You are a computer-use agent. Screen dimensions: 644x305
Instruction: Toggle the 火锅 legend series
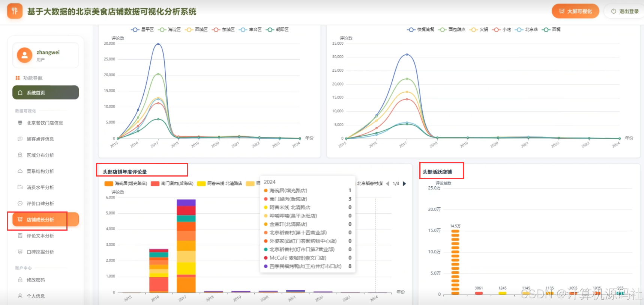tap(479, 29)
